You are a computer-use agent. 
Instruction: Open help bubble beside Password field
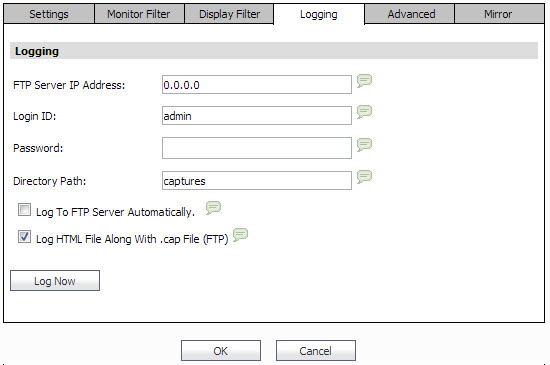364,145
